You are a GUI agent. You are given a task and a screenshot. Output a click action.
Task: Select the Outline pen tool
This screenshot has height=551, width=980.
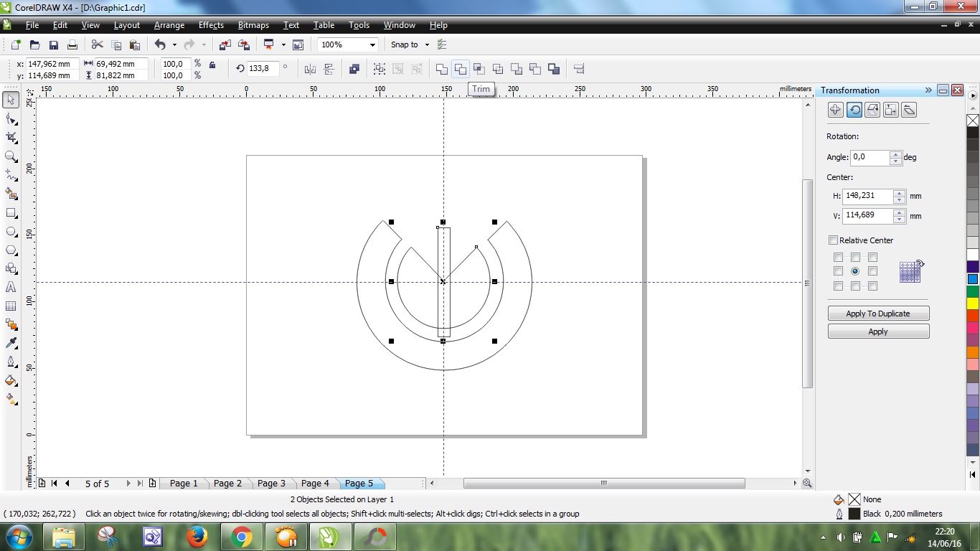click(x=11, y=362)
